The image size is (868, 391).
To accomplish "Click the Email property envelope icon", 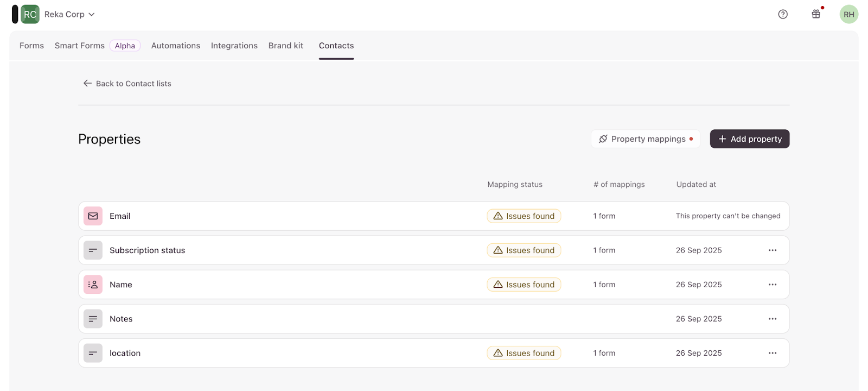I will 93,216.
